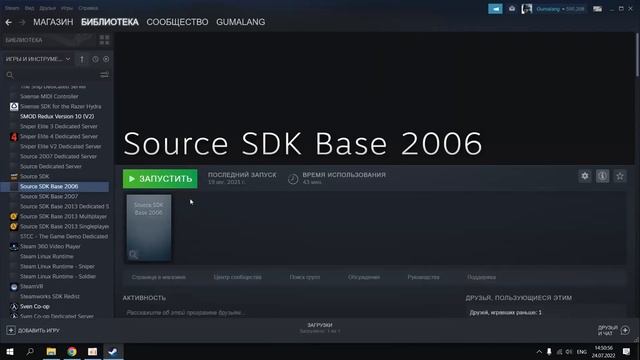Select Source Dedicated Server entry
The image size is (640, 360).
point(51,167)
